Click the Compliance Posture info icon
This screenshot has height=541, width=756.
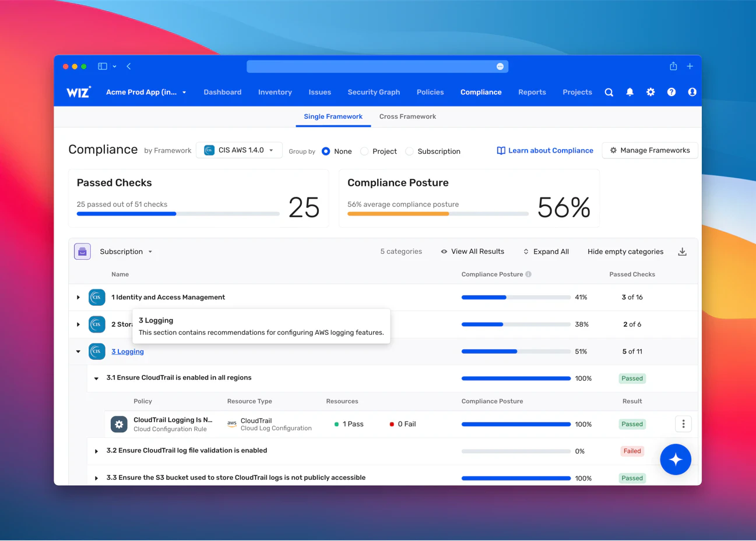tap(529, 274)
